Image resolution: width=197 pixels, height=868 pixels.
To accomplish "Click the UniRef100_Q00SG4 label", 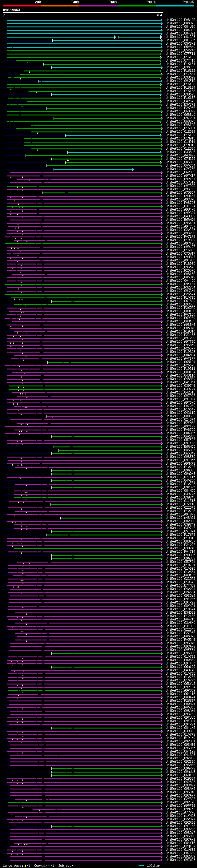I will [x=180, y=165].
